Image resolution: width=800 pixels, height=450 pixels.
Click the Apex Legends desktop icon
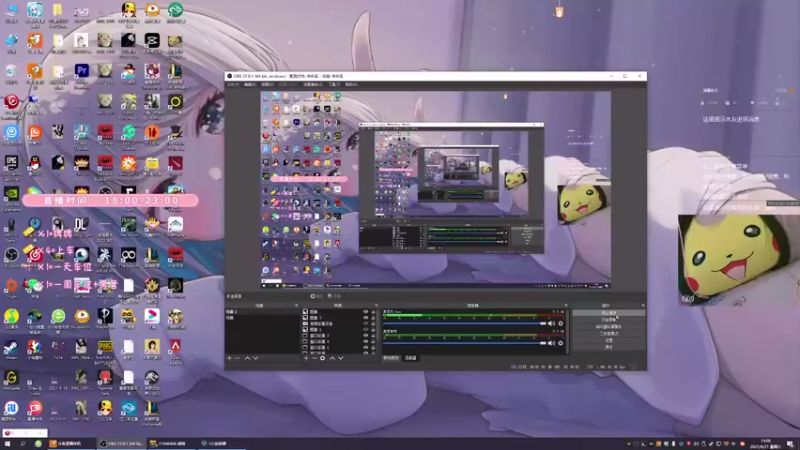(175, 347)
